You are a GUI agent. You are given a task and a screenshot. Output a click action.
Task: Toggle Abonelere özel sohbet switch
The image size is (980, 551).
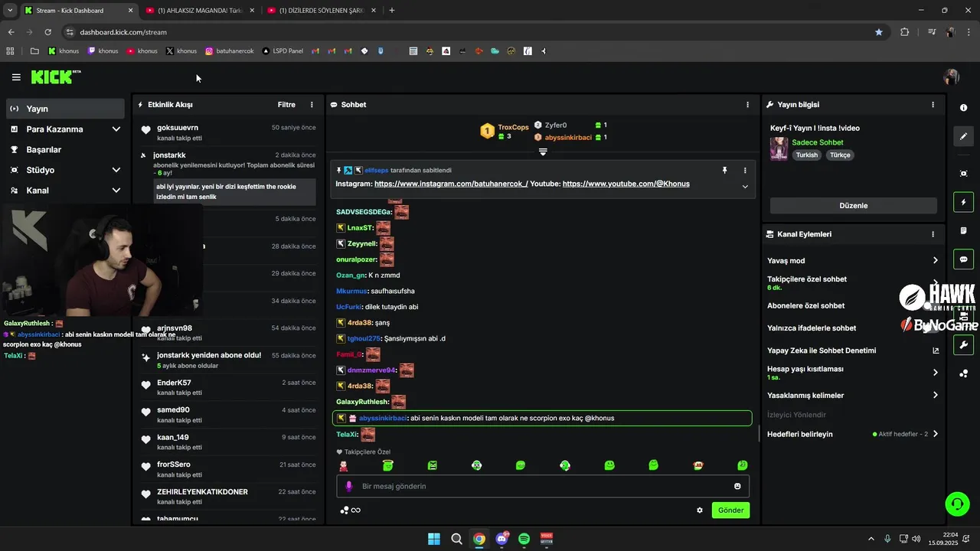tap(933, 305)
